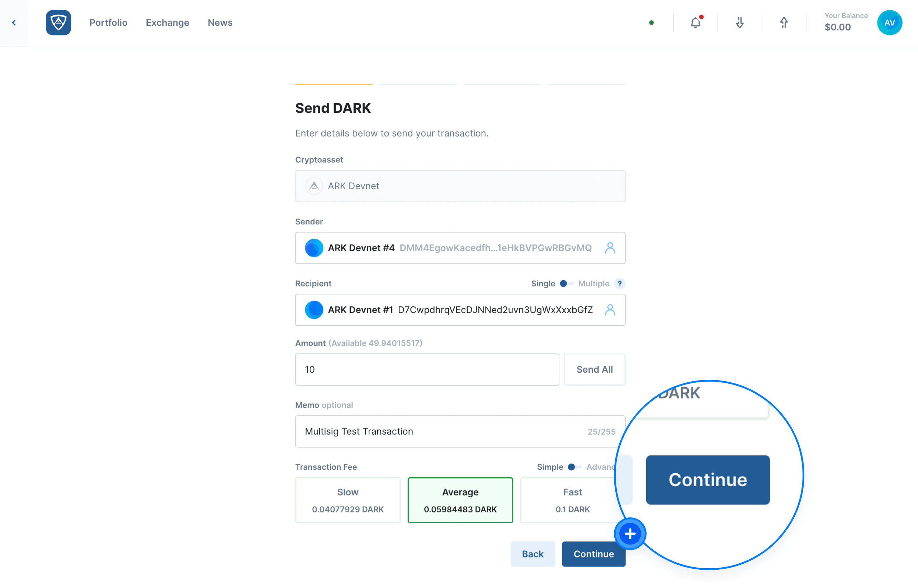Click the ARK network icon in Cryptoasset

(x=314, y=186)
